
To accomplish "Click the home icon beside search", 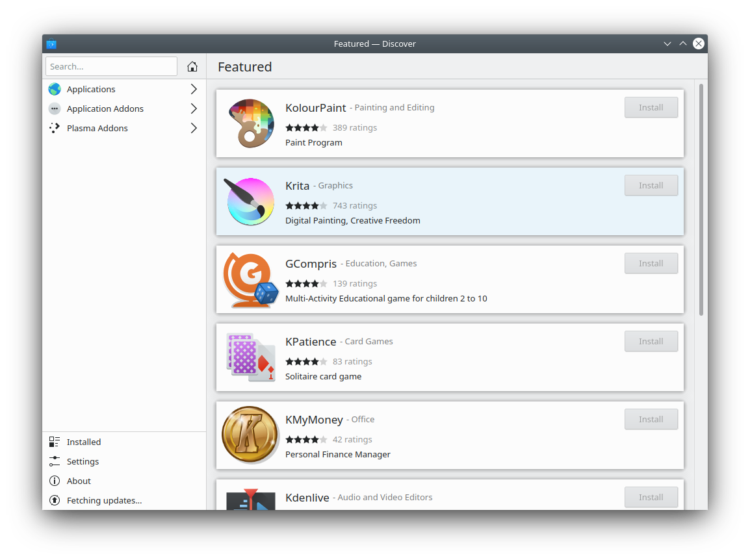I will click(192, 66).
